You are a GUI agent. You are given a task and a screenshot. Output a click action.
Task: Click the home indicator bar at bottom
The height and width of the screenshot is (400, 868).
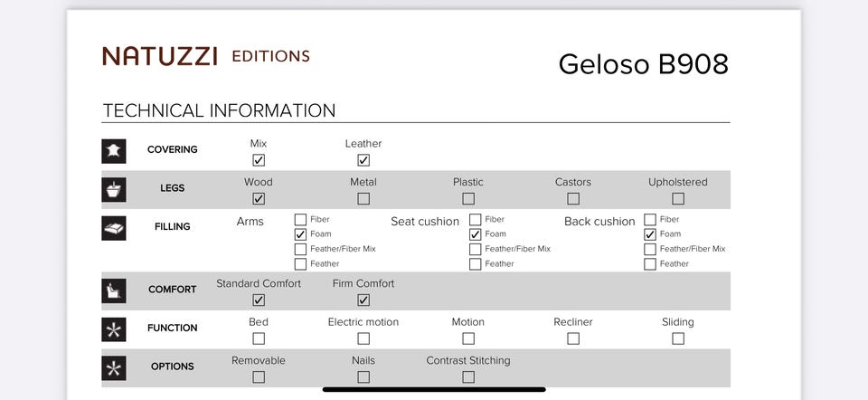tap(434, 390)
